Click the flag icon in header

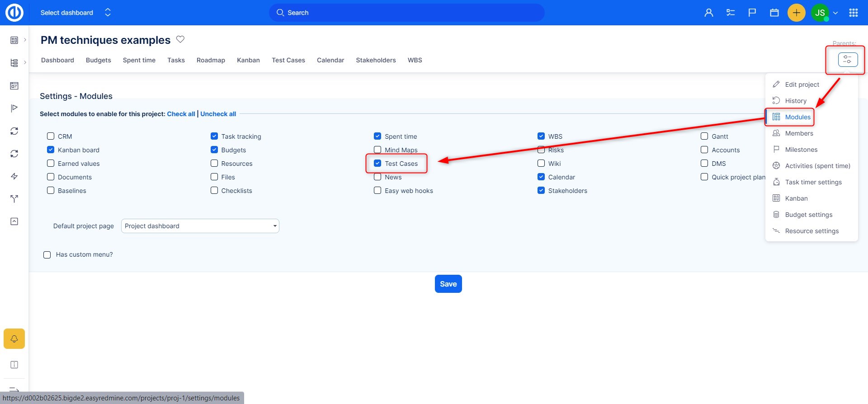pyautogui.click(x=752, y=13)
